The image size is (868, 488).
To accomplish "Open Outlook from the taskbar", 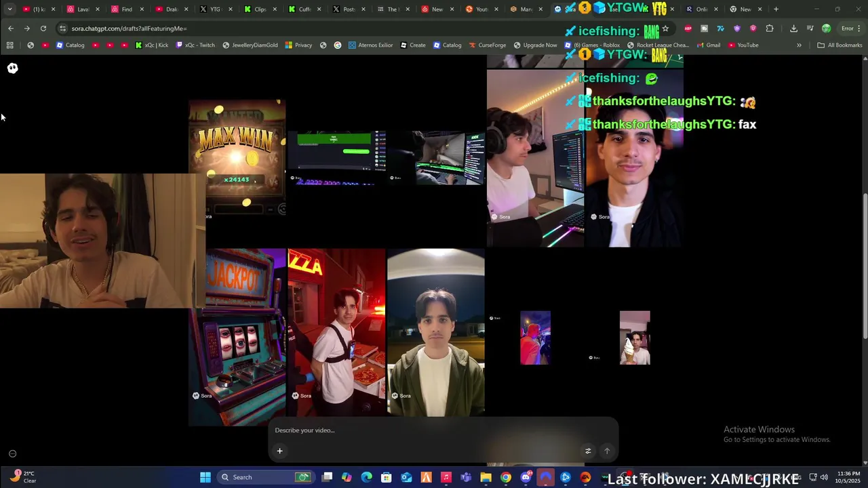I will pos(406,477).
